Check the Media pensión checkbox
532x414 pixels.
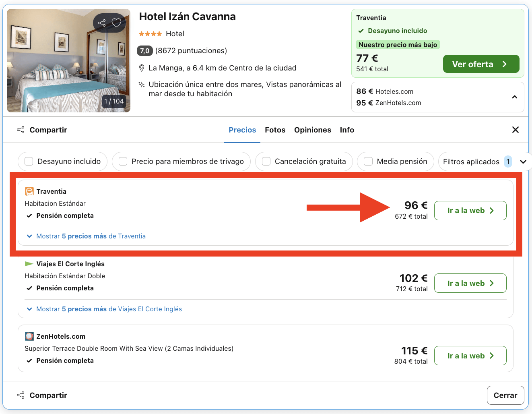(x=368, y=161)
